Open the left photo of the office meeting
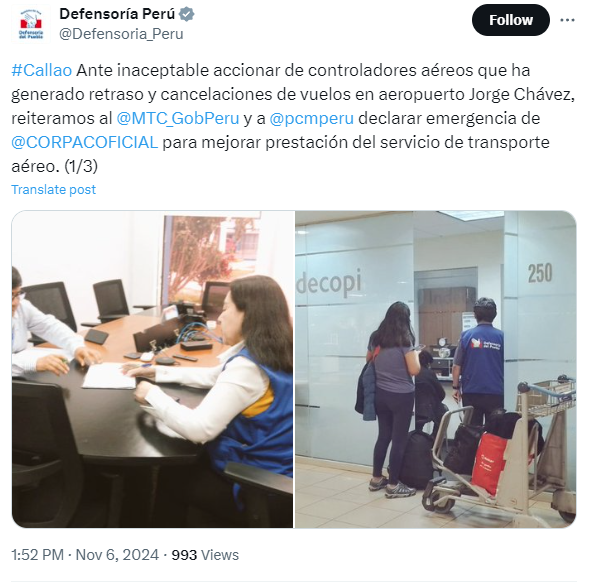This screenshot has width=589, height=585. (x=153, y=369)
